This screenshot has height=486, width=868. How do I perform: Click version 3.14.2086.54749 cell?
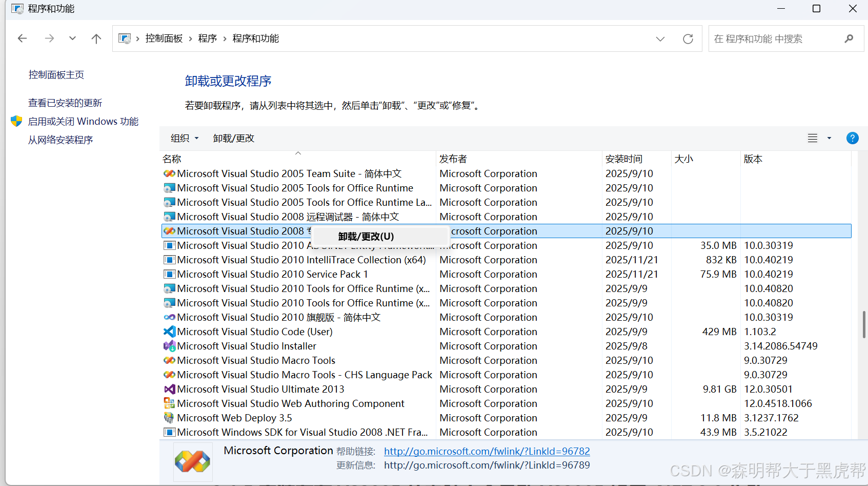click(781, 346)
